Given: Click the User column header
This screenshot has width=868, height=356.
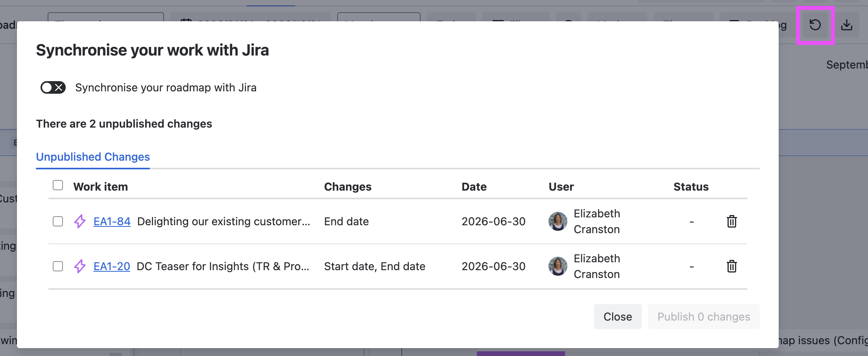Looking at the screenshot, I should (561, 187).
